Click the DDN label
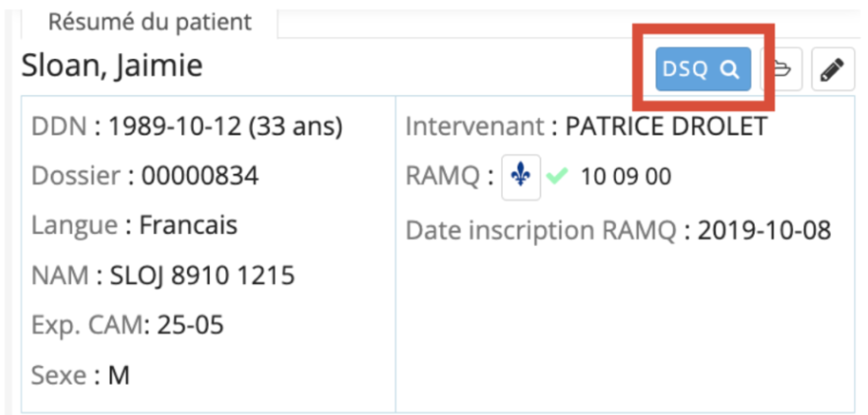The height and width of the screenshot is (415, 868). (59, 127)
